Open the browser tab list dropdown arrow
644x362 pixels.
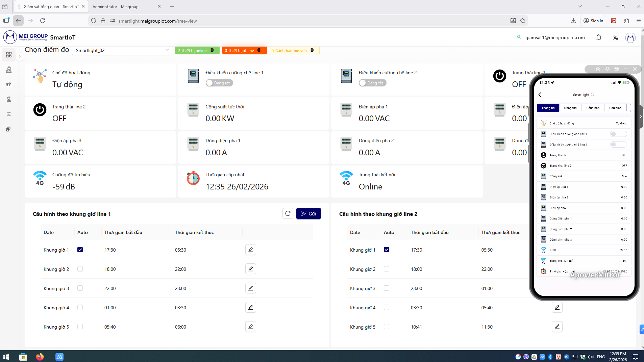pyautogui.click(x=580, y=6)
